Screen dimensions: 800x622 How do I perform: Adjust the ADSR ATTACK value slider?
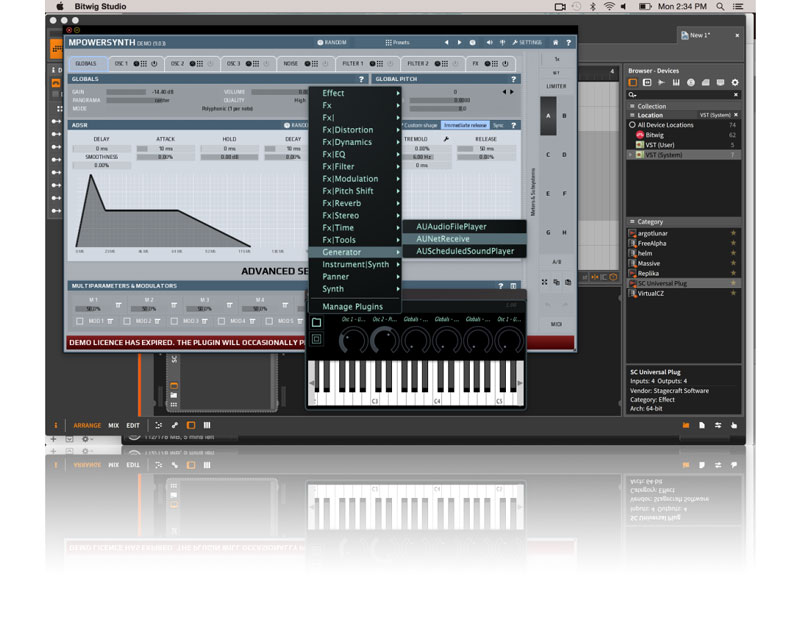pos(165,148)
